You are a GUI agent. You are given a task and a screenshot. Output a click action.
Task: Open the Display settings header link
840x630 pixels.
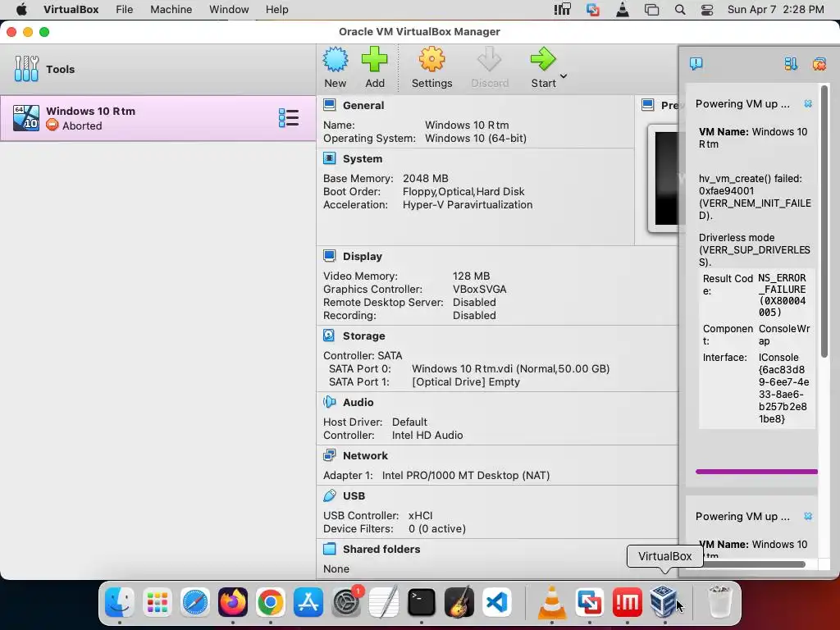(363, 256)
